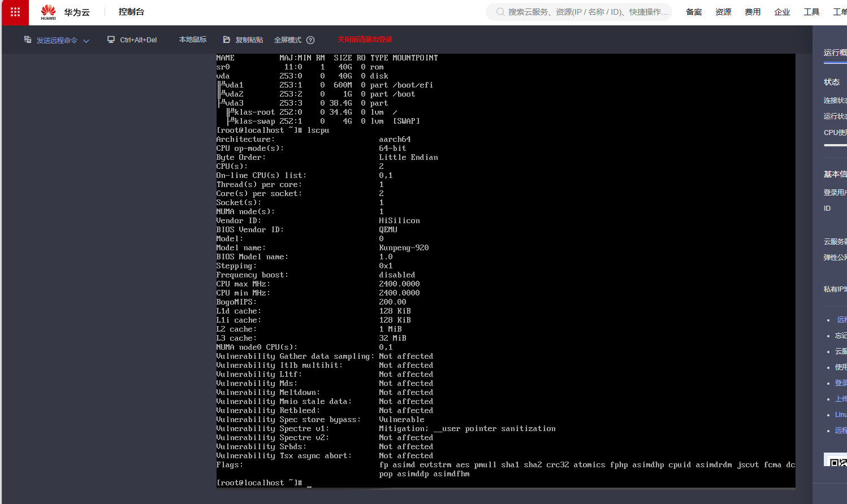The width and height of the screenshot is (847, 504).
Task: Toggle 全屏模式 fullscreen mode
Action: click(x=288, y=40)
